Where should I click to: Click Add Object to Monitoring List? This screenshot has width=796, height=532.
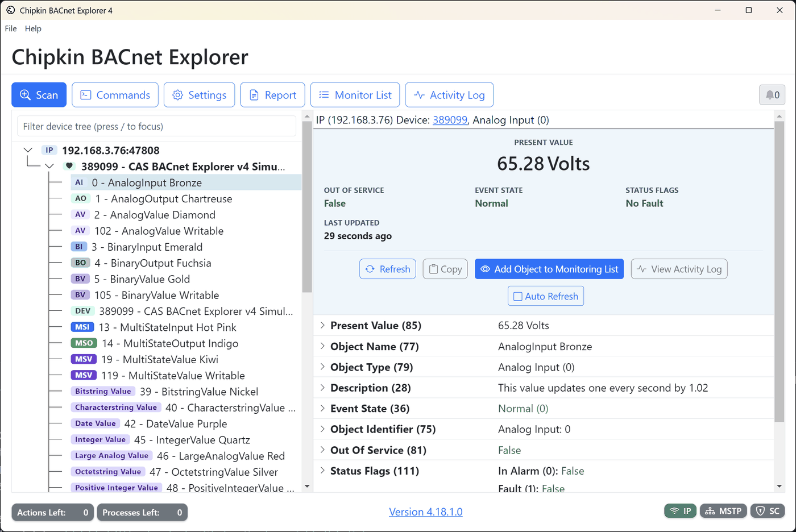[549, 269]
